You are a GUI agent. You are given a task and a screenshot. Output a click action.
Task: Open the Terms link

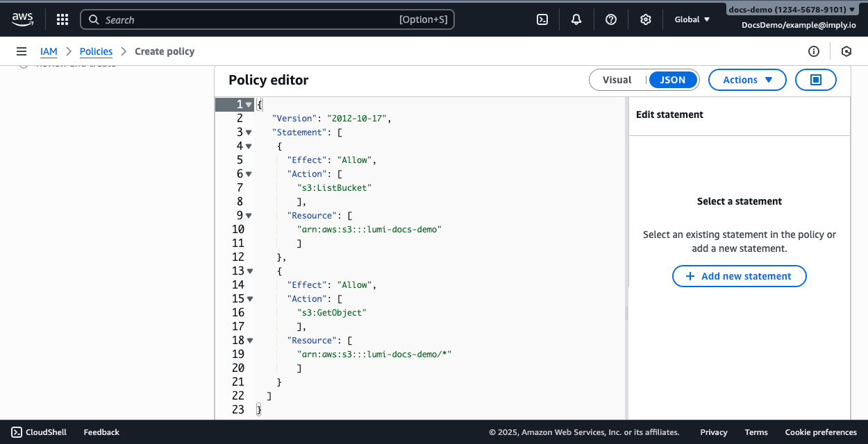tap(756, 432)
